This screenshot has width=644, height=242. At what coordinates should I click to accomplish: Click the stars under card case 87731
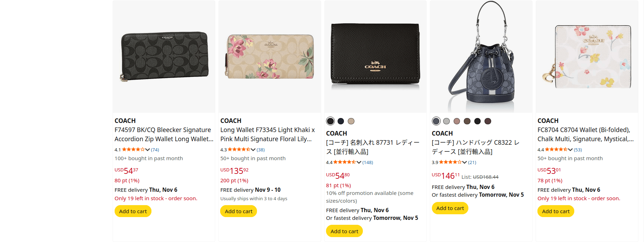click(344, 162)
